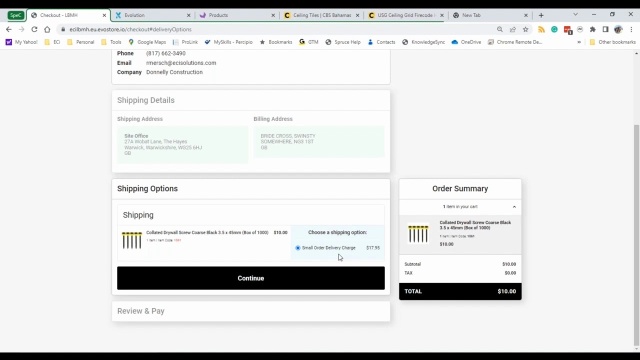Collapse the cart items chevron in Order Summary

coord(514,207)
